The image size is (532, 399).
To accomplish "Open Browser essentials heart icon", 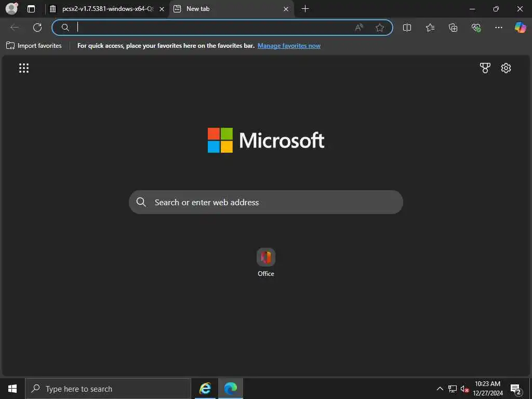I will [x=476, y=28].
